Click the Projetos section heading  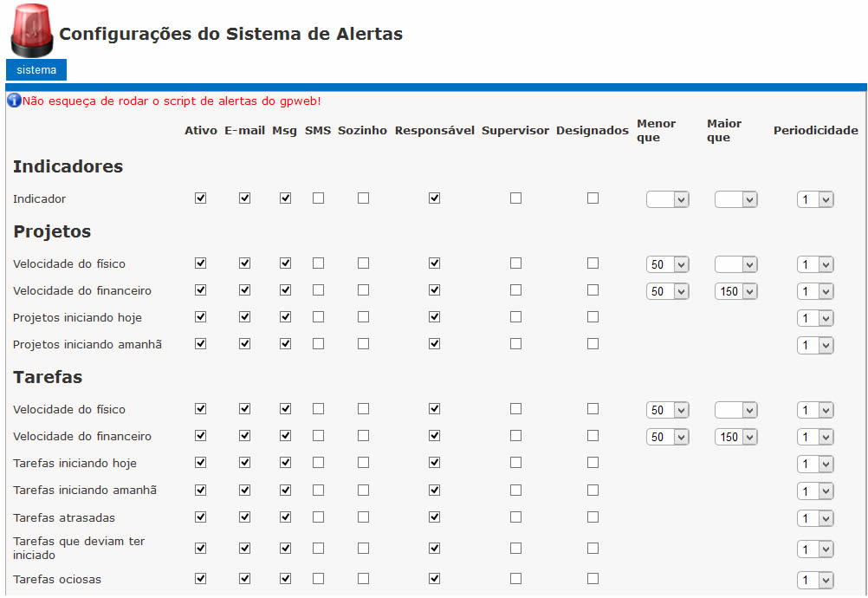coord(52,231)
